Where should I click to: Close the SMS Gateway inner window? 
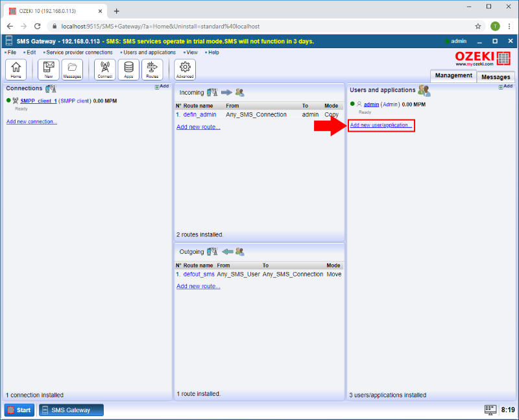point(511,41)
